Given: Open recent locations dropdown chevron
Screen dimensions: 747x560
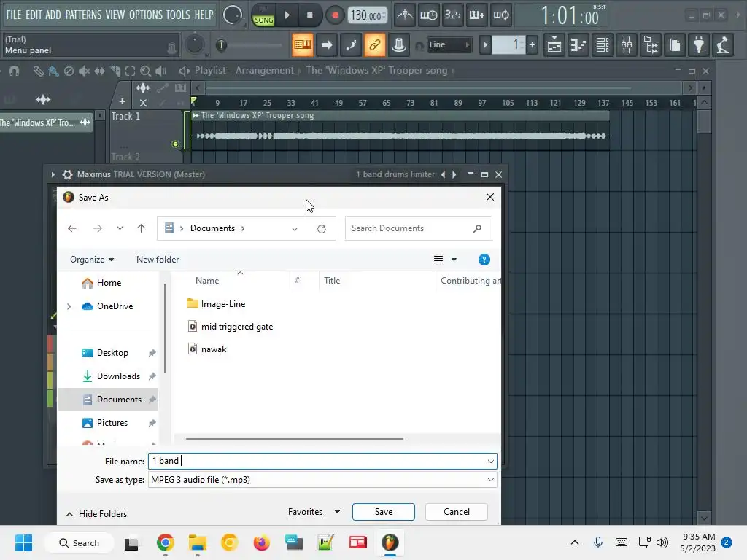Looking at the screenshot, I should coord(120,228).
